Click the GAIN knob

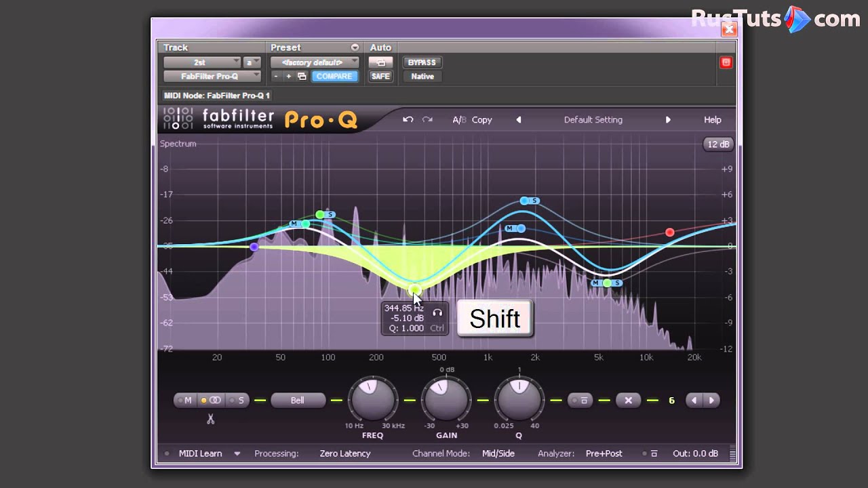[x=446, y=400]
